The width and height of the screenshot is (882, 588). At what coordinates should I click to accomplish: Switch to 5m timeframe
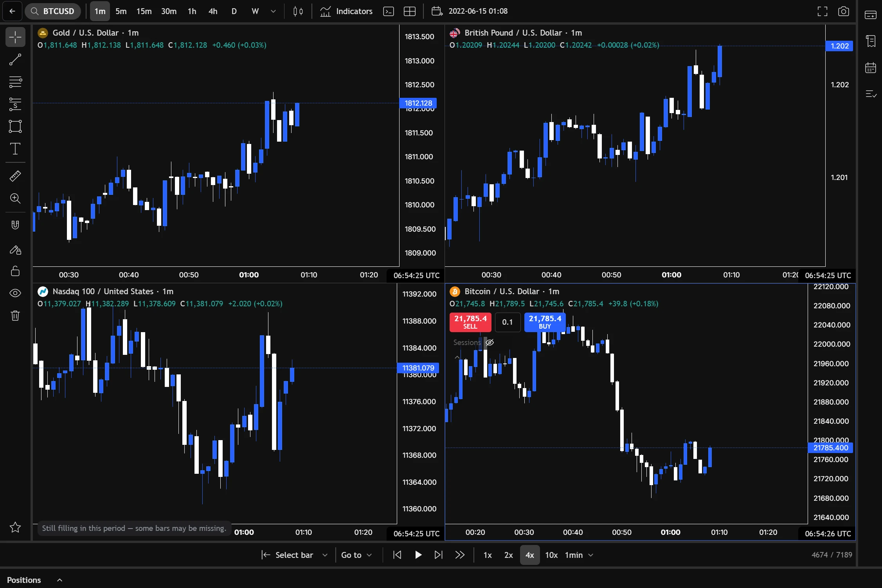pyautogui.click(x=121, y=11)
